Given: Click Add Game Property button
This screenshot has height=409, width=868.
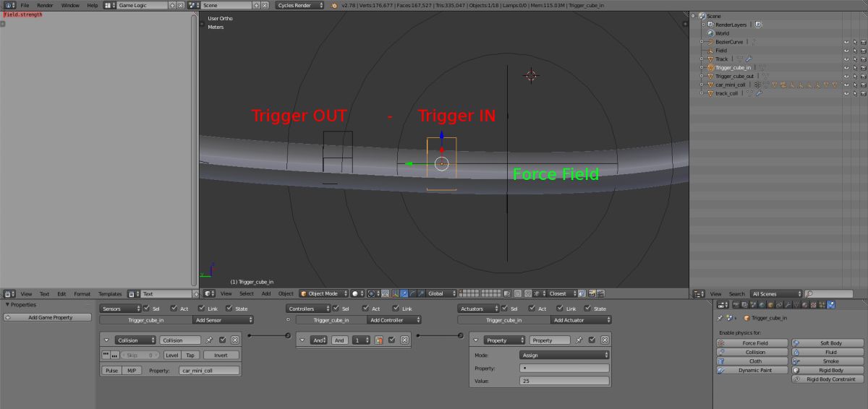Looking at the screenshot, I should pos(48,317).
